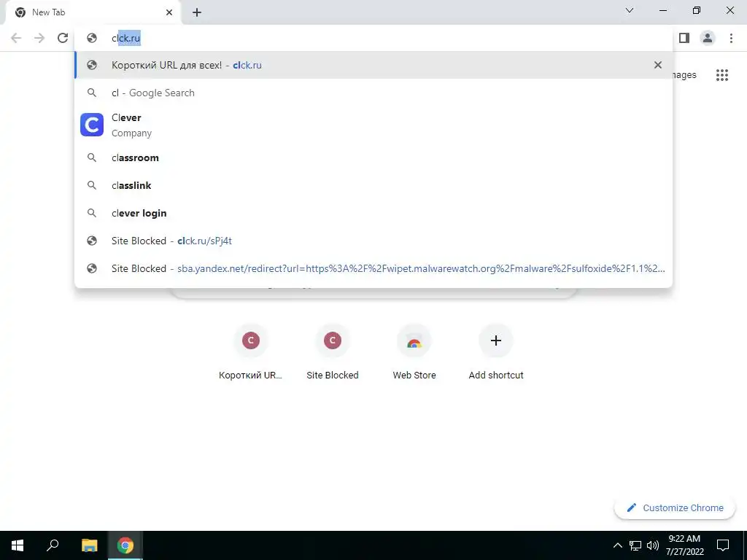Image resolution: width=747 pixels, height=560 pixels.
Task: Click the globe icon in the top Короткий URL suggestion
Action: pos(92,65)
